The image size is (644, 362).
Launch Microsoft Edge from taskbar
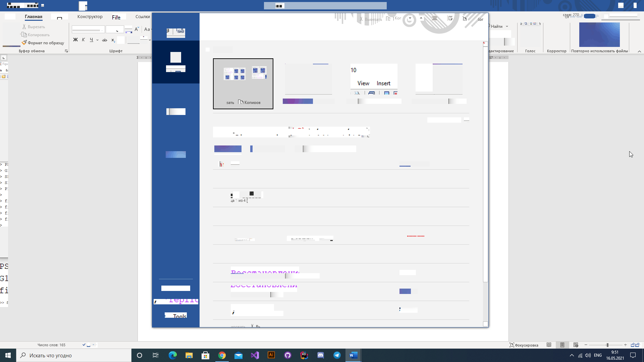(172, 355)
